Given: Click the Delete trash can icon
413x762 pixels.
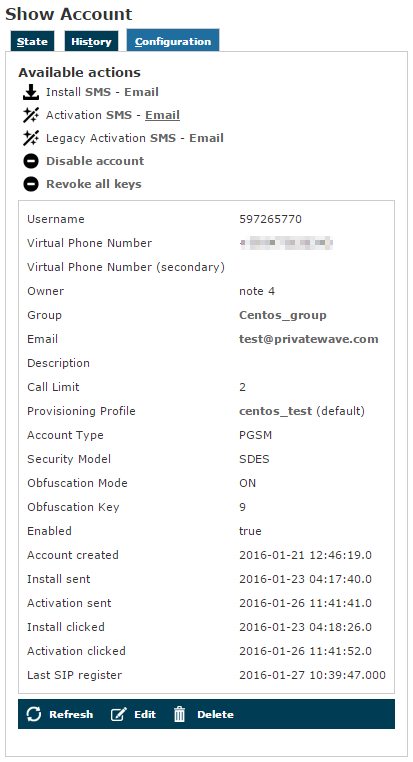Looking at the screenshot, I should [180, 714].
